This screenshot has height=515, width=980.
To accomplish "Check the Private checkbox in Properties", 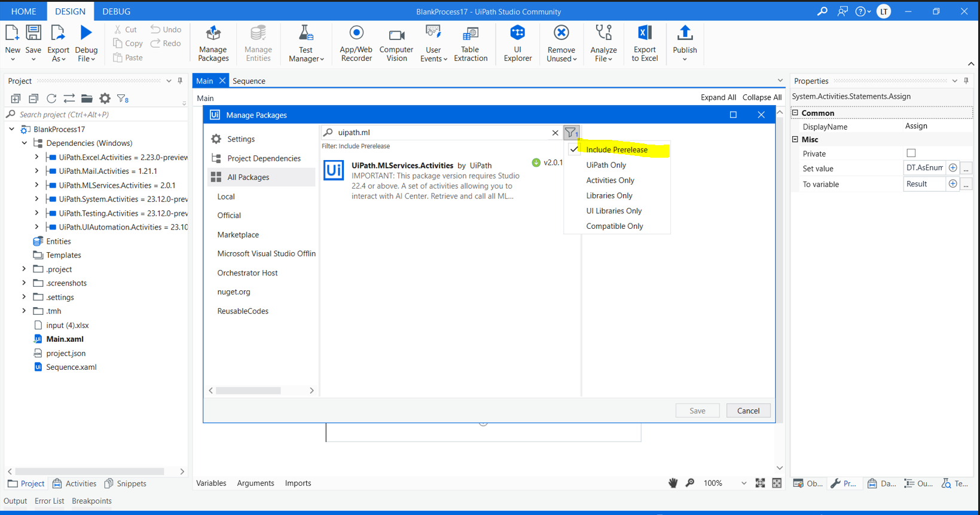I will click(x=911, y=154).
